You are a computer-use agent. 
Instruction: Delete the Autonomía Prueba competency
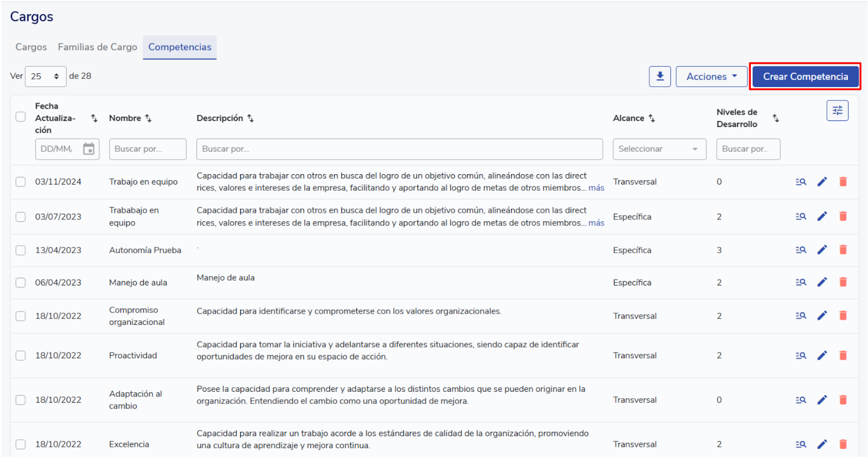tap(843, 250)
